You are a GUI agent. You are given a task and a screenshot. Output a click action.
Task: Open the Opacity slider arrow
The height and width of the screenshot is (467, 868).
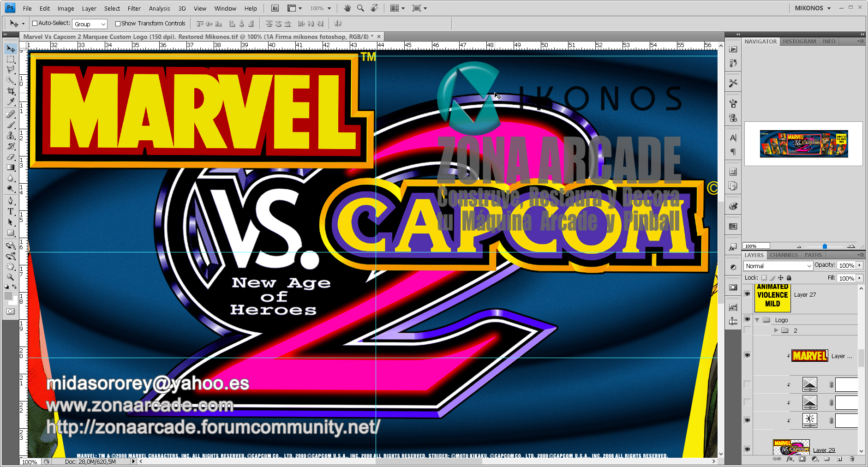point(859,265)
